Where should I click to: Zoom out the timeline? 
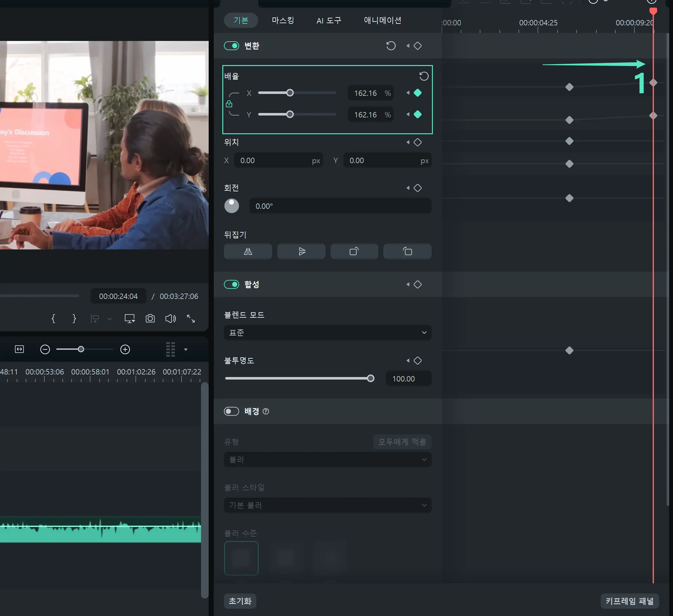pyautogui.click(x=45, y=349)
